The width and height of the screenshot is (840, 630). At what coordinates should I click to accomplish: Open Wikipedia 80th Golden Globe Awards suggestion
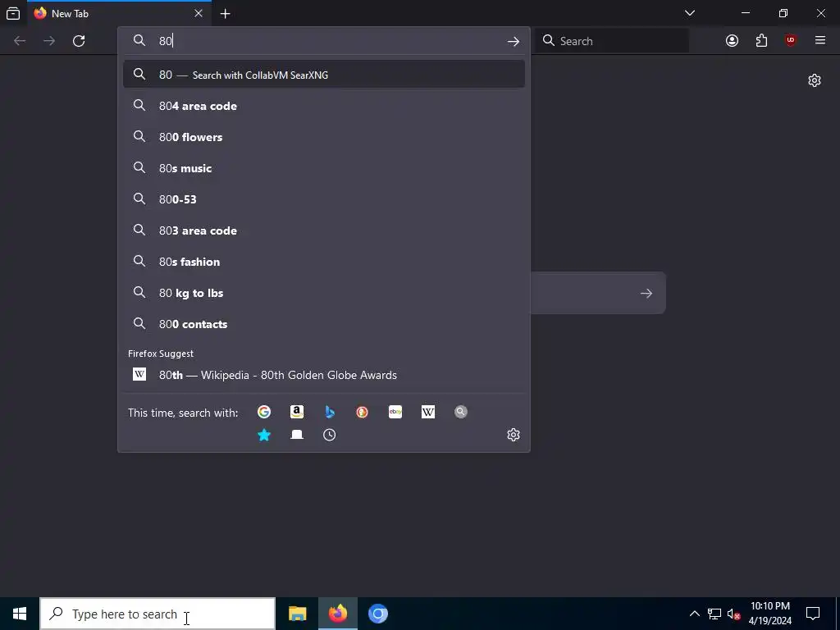click(323, 374)
